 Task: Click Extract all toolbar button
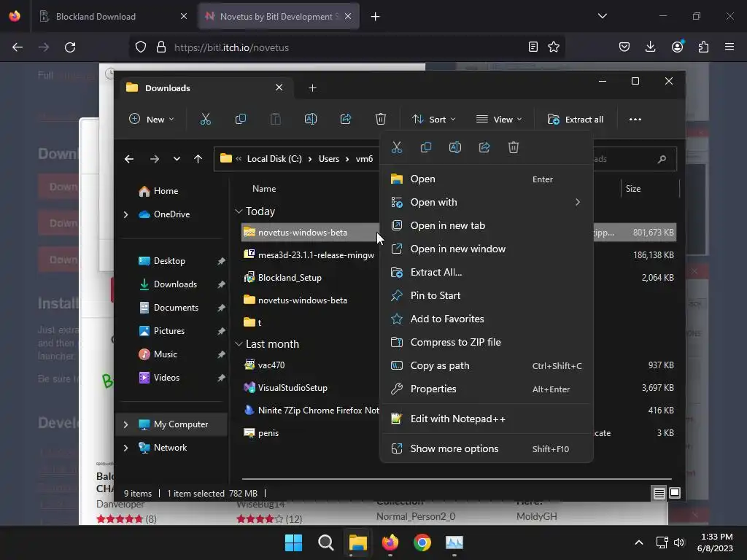tap(576, 120)
